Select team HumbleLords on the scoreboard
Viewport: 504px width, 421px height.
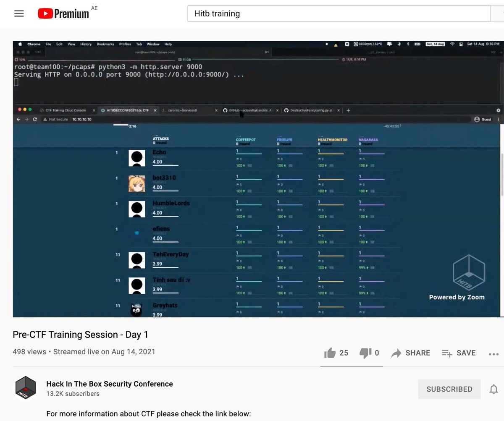[171, 203]
